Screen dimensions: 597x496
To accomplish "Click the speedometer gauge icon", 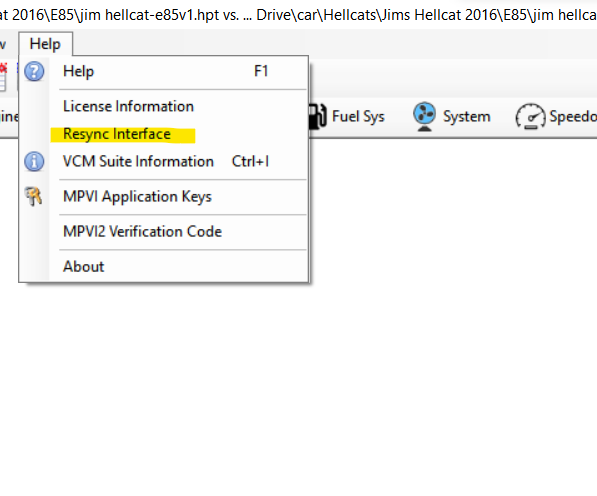I will 530,116.
